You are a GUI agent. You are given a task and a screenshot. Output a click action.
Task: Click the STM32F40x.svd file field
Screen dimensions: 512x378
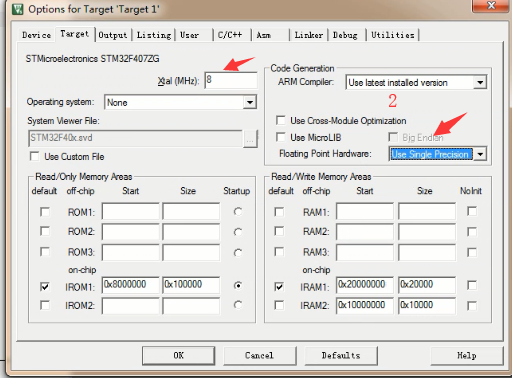pyautogui.click(x=136, y=139)
